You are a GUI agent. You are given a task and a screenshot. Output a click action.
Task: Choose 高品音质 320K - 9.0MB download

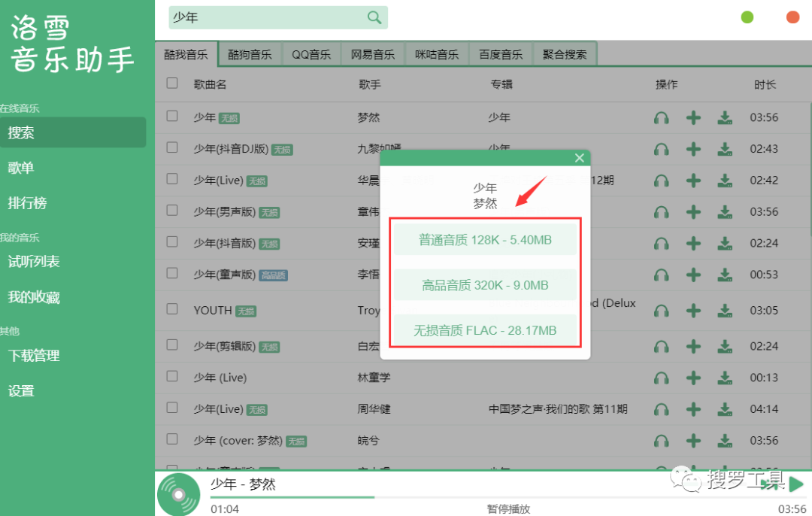coord(485,285)
